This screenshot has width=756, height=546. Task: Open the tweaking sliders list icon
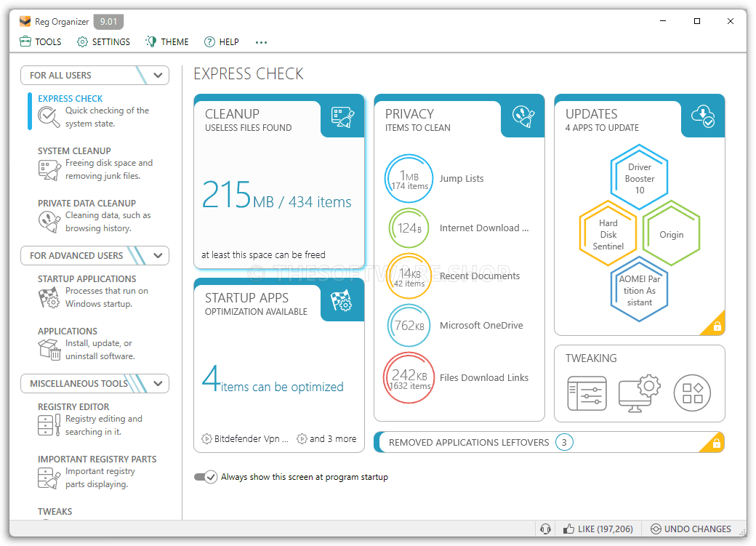click(x=587, y=393)
